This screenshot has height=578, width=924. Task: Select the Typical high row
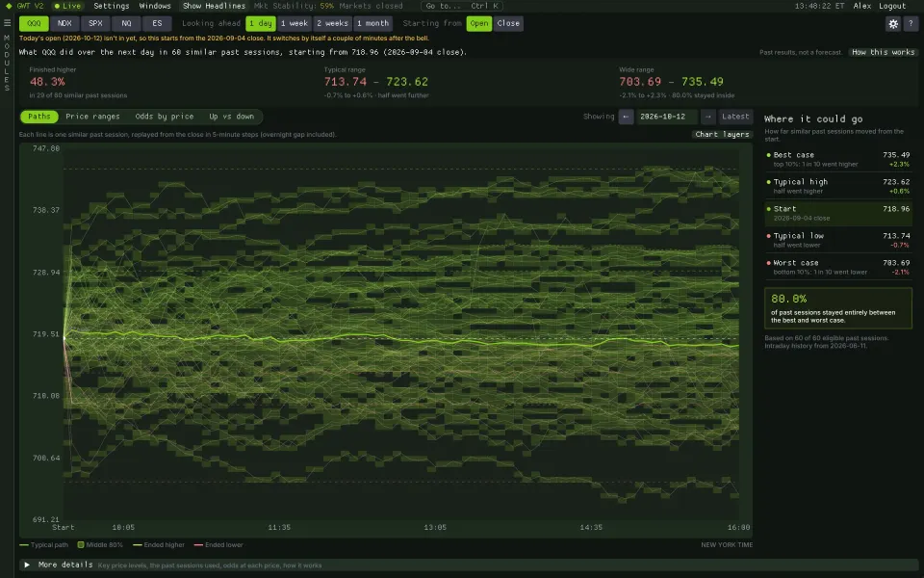point(838,186)
